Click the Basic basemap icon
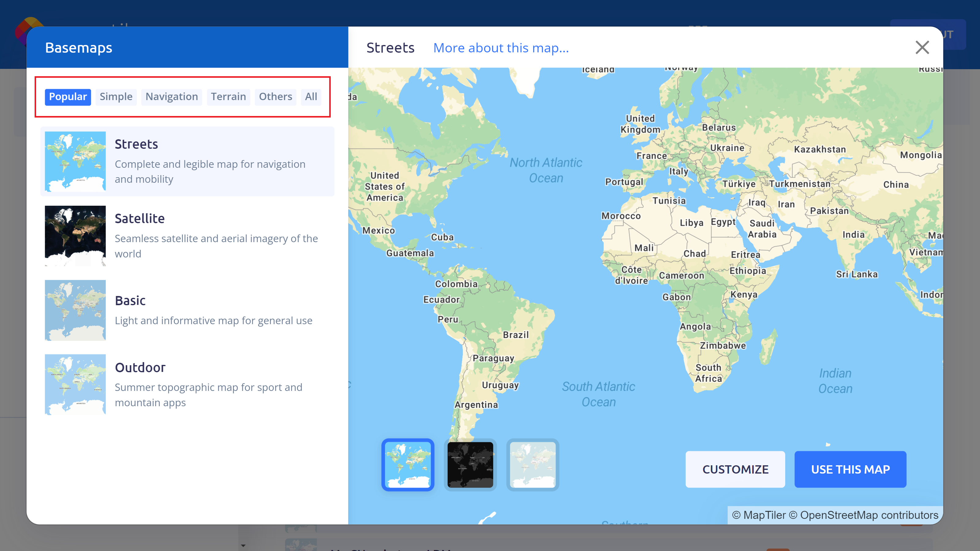 (75, 309)
